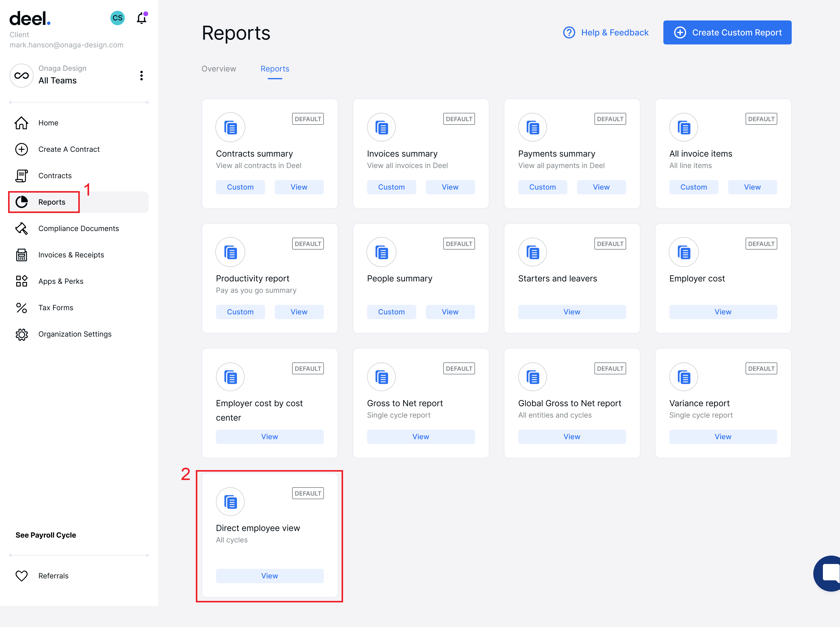Open the Reports pie chart icon in sidebar

(22, 202)
